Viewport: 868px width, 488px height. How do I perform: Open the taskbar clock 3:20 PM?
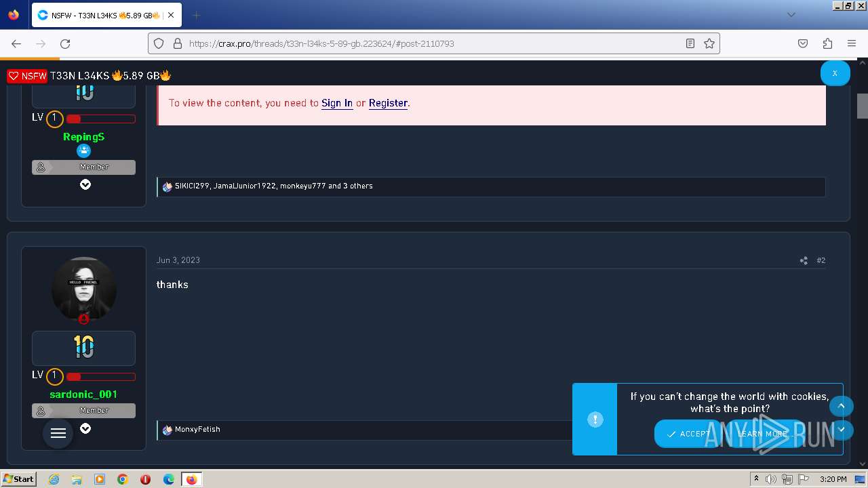pyautogui.click(x=833, y=479)
